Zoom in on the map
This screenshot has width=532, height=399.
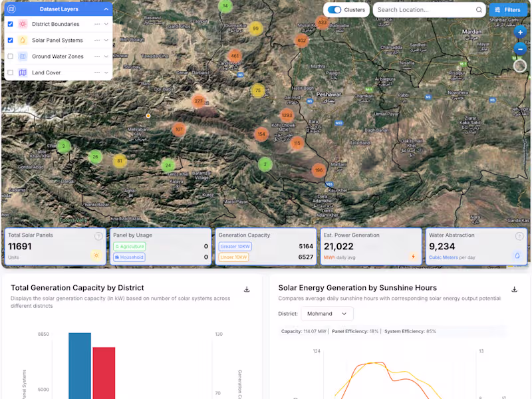tap(520, 33)
